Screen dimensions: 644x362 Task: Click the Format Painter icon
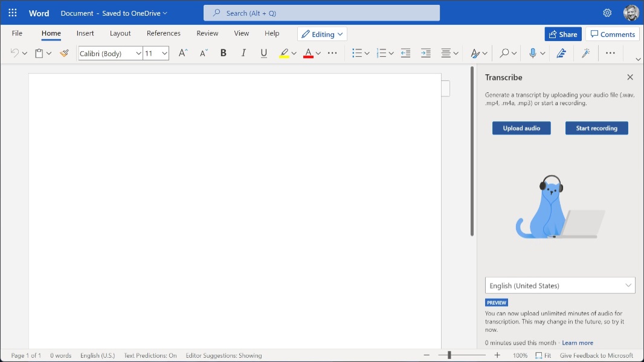pyautogui.click(x=64, y=53)
